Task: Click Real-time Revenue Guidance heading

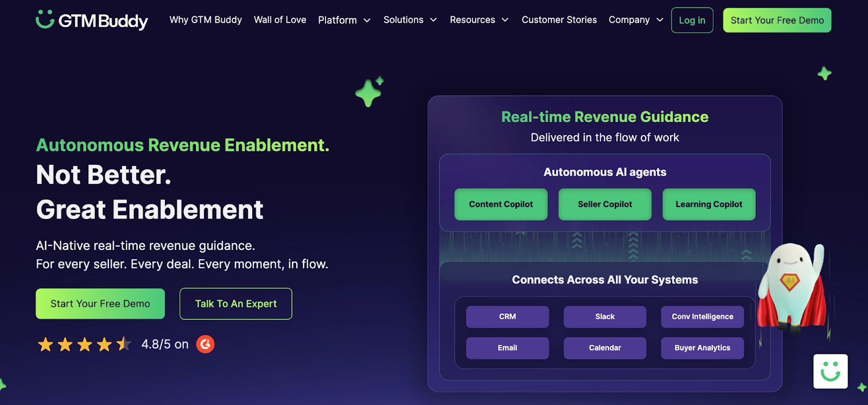Action: coord(605,117)
